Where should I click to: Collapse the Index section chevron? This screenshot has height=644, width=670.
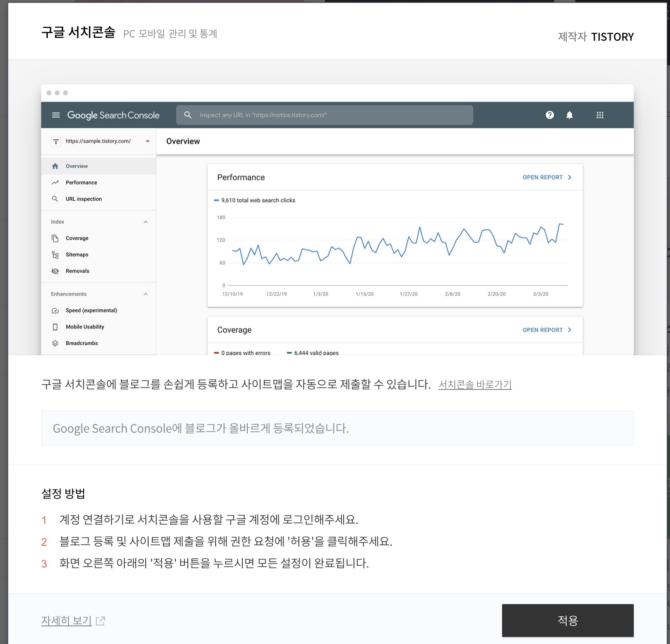click(146, 222)
